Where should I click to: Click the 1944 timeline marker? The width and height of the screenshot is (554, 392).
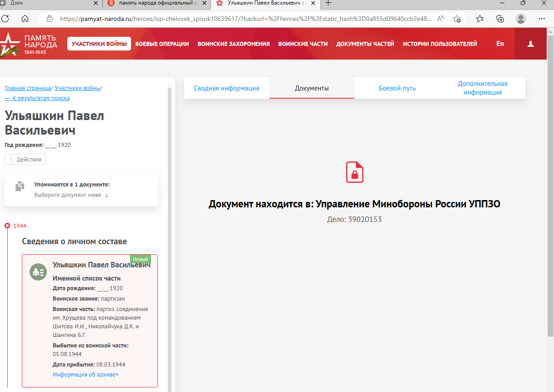click(7, 226)
